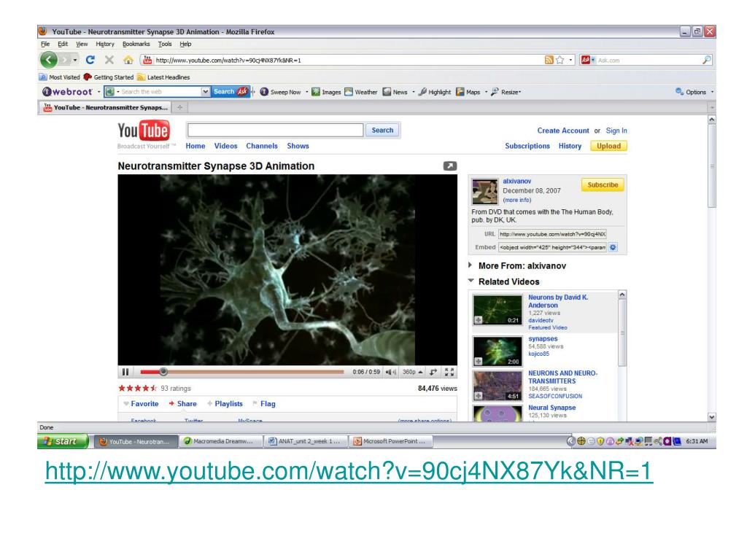The image size is (747, 560).
Task: Mute the video volume icon
Action: [391, 372]
